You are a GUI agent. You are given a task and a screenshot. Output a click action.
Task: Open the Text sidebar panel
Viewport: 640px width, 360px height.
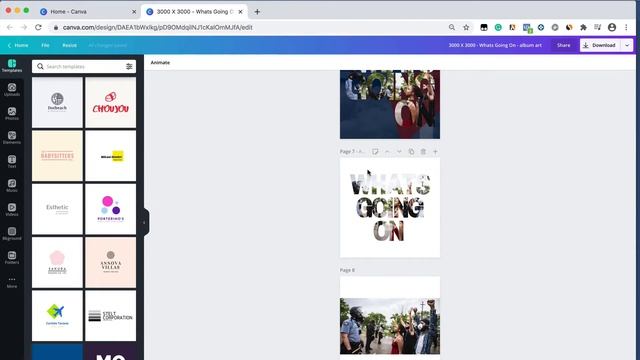[x=12, y=162]
